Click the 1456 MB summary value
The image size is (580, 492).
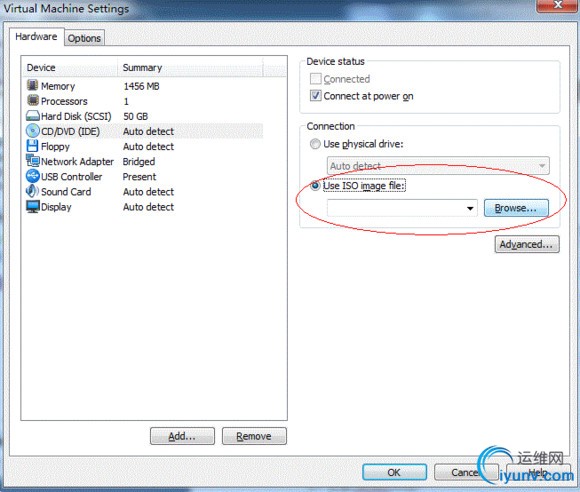141,86
